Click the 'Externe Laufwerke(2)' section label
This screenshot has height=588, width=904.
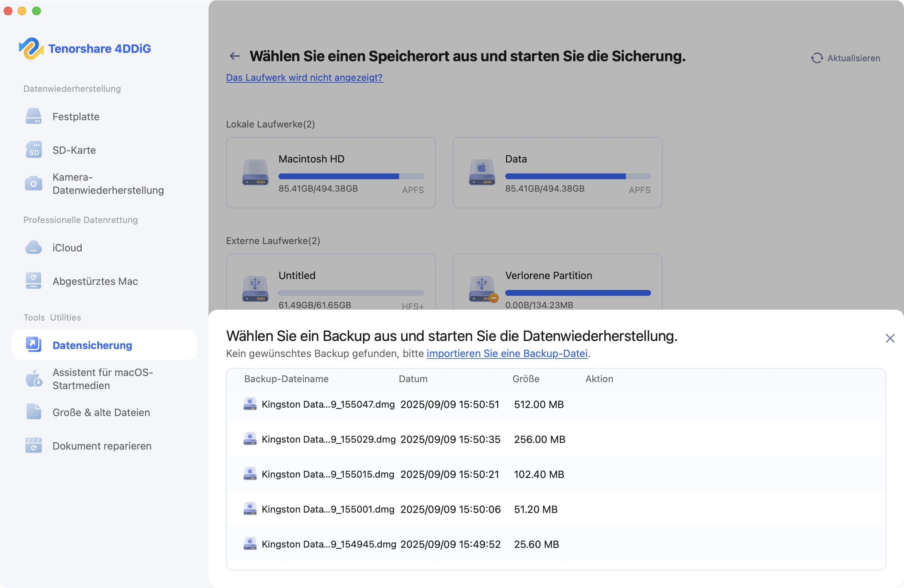coord(273,241)
